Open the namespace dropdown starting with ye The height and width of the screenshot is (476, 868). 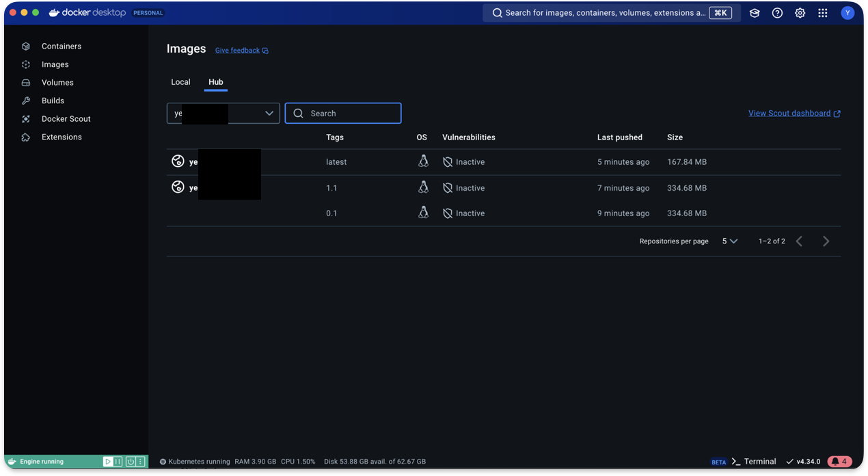click(x=223, y=114)
